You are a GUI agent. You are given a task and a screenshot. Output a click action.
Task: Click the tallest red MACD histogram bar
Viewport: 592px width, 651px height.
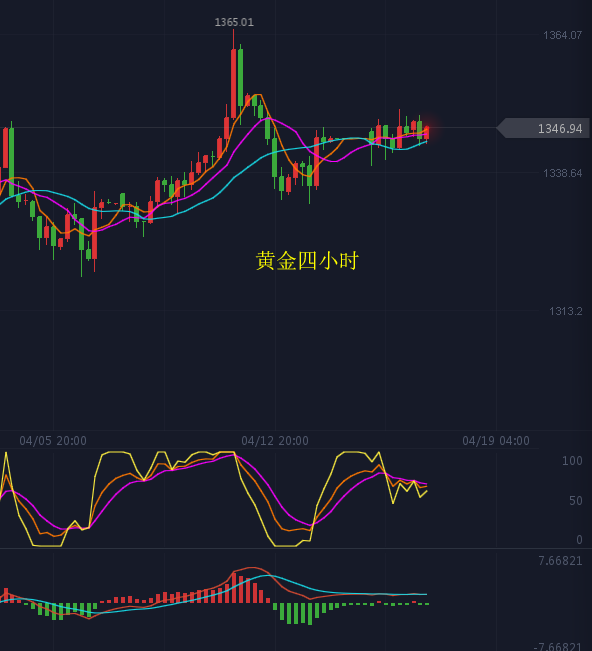(234, 588)
